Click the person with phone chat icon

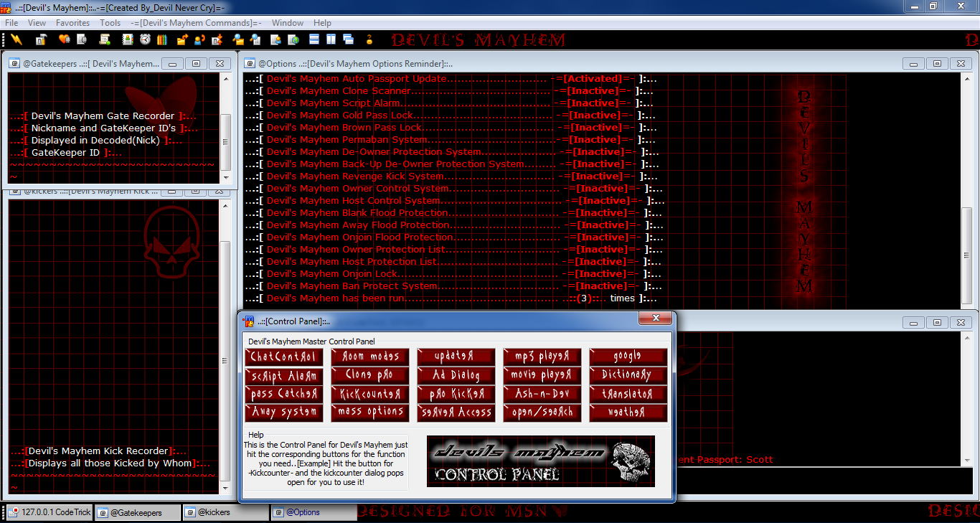point(199,39)
